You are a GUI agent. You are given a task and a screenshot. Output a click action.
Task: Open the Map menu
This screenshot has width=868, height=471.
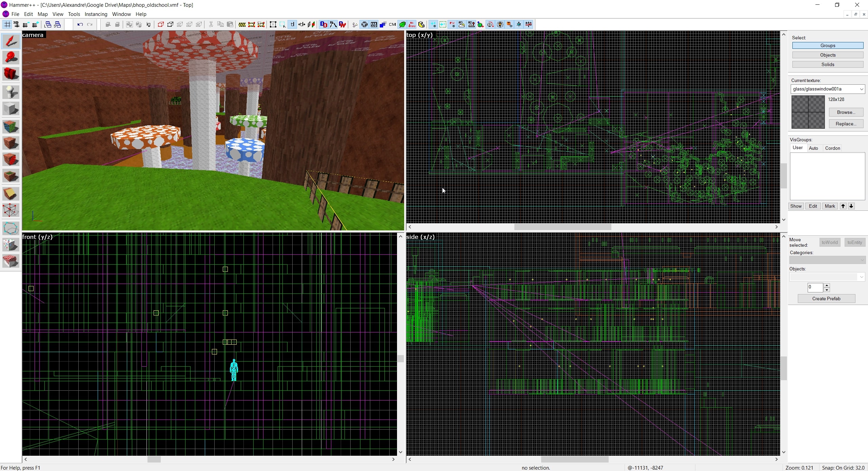tap(42, 14)
